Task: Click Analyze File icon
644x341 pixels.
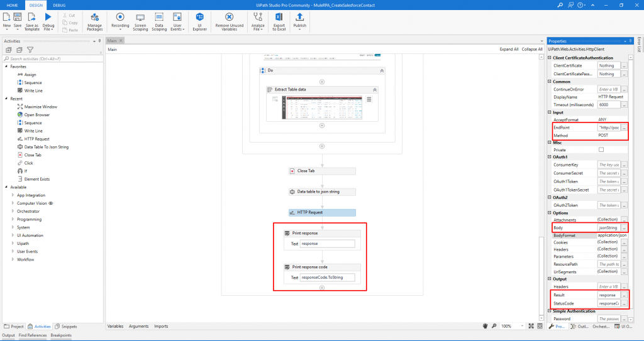Action: click(x=258, y=17)
